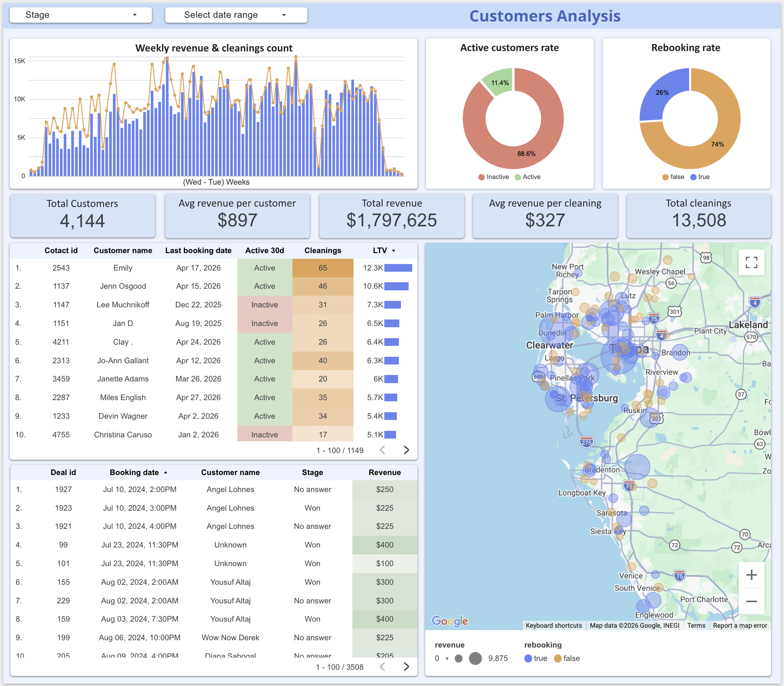This screenshot has width=784, height=686.
Task: Click the Sarasota bubble on the map
Action: click(x=624, y=518)
